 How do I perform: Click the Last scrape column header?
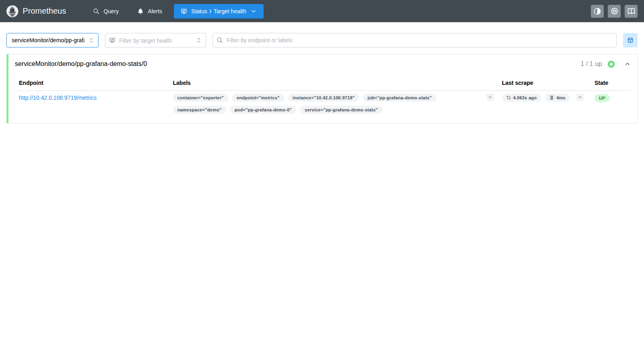518,83
